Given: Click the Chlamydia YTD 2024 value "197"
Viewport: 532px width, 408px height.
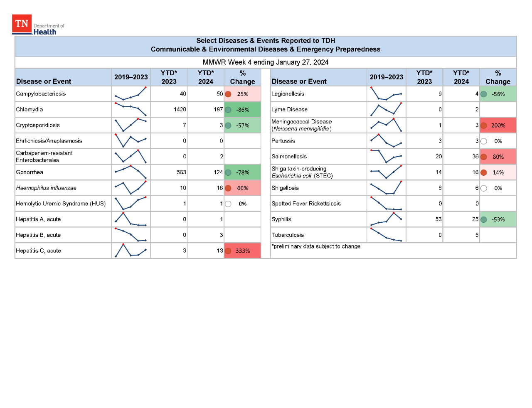Looking at the screenshot, I should (x=218, y=110).
